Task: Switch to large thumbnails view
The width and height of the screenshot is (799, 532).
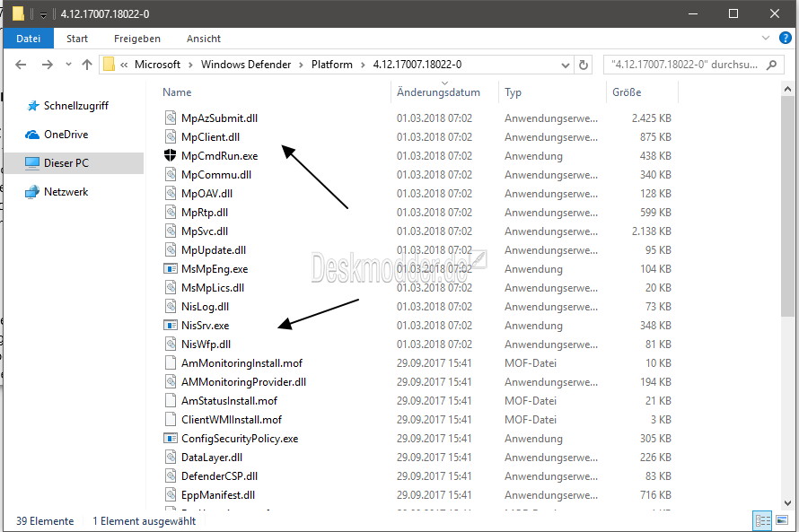Action: (x=781, y=521)
